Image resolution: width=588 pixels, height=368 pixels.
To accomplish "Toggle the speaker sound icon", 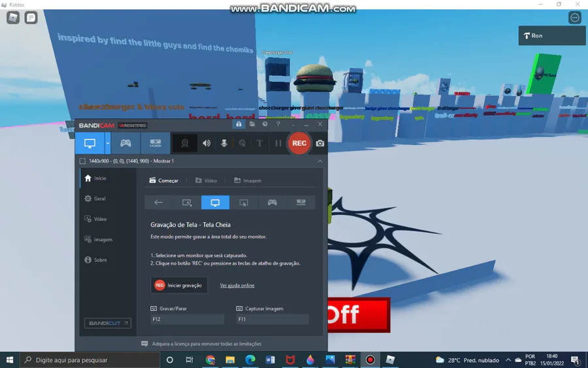I will (206, 143).
